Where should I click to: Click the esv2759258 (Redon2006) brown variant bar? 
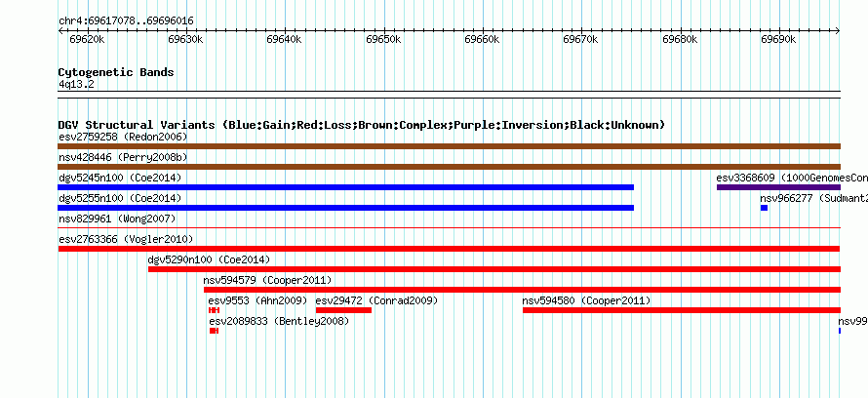click(x=449, y=146)
